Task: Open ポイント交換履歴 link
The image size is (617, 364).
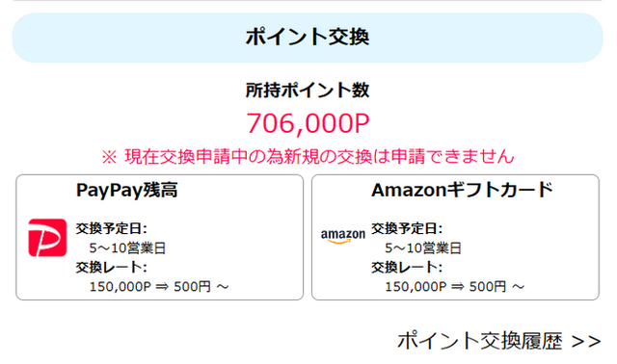Action: pyautogui.click(x=499, y=341)
